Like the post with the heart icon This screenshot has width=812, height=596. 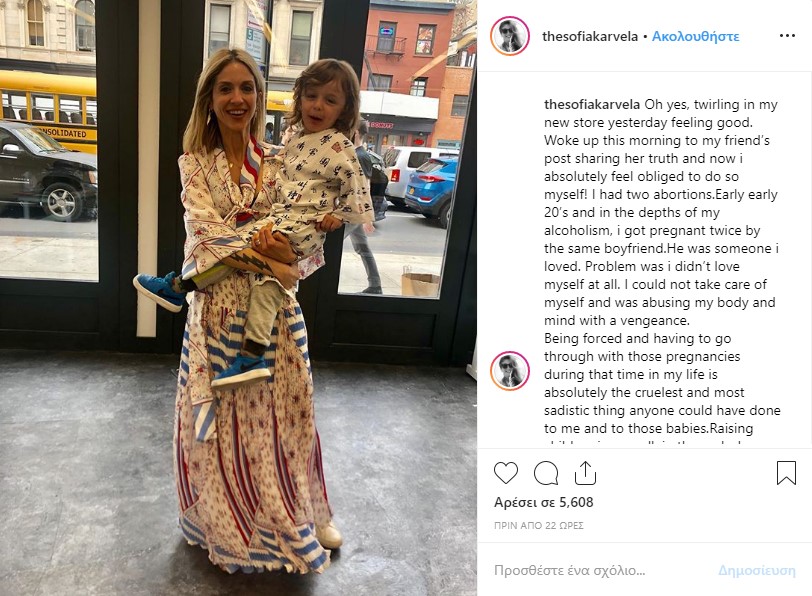coord(505,473)
